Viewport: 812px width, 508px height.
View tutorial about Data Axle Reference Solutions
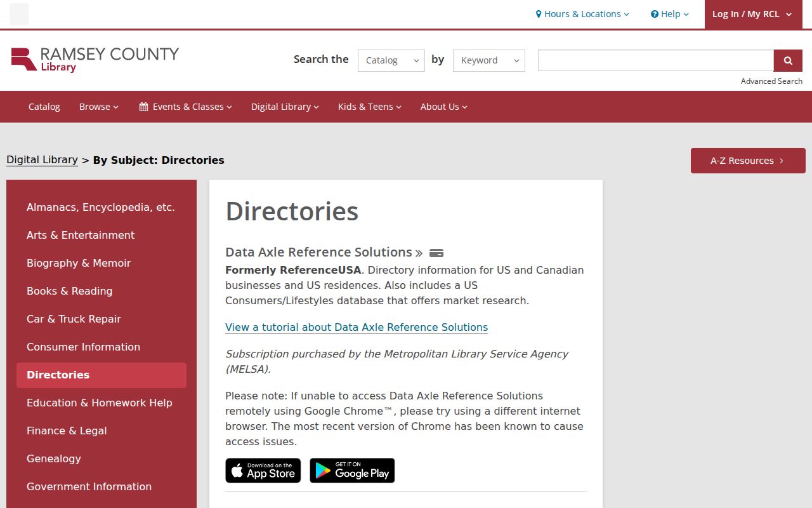pos(357,327)
